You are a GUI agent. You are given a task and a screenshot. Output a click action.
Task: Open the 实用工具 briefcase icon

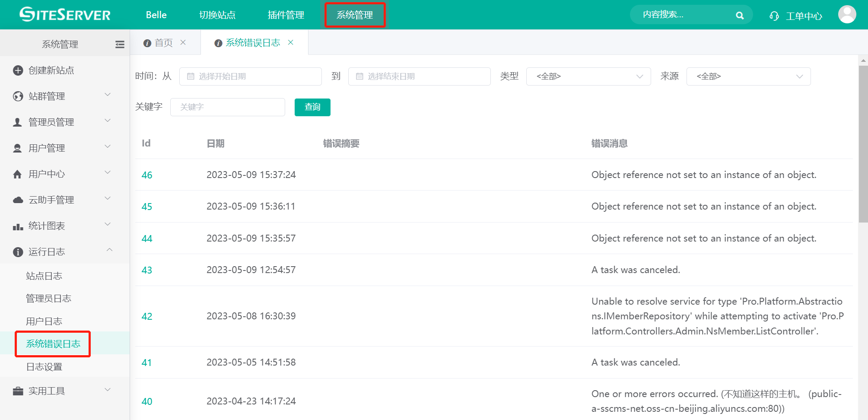pos(17,391)
